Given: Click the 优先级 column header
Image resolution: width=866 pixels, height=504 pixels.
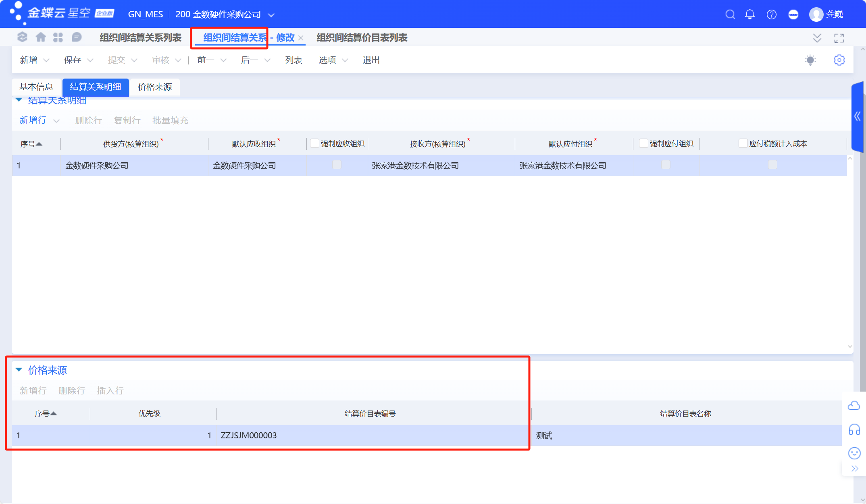Looking at the screenshot, I should point(150,413).
